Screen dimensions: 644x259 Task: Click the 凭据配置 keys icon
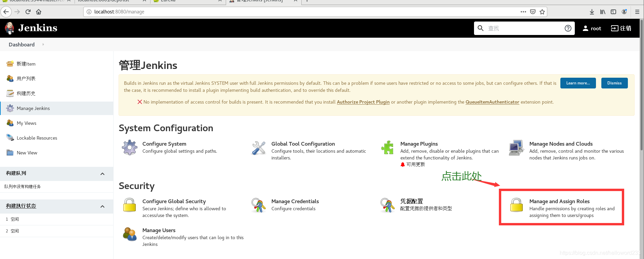tap(387, 205)
